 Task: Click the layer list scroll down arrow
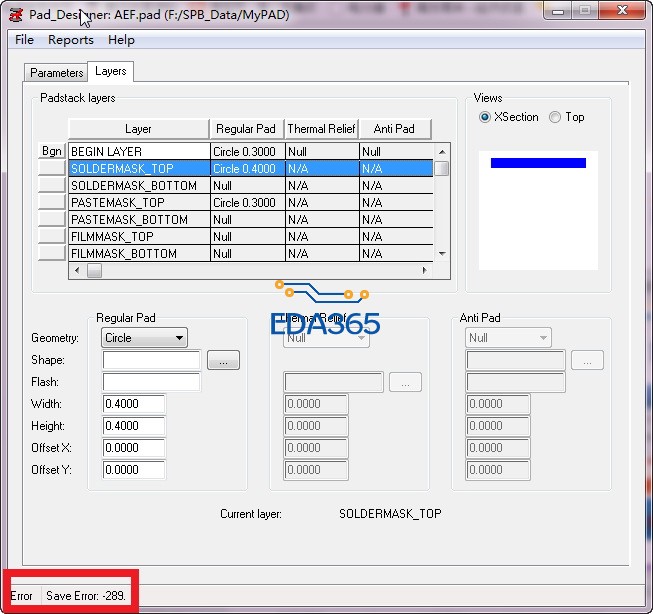442,254
